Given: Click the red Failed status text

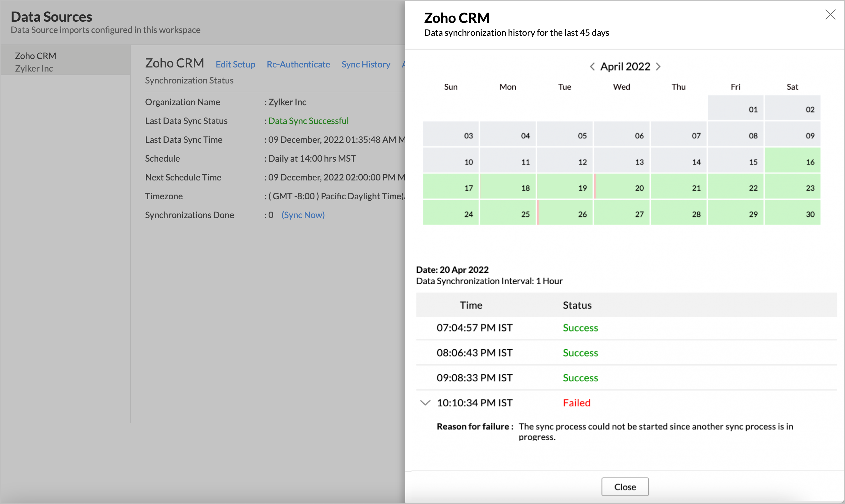Looking at the screenshot, I should click(576, 403).
